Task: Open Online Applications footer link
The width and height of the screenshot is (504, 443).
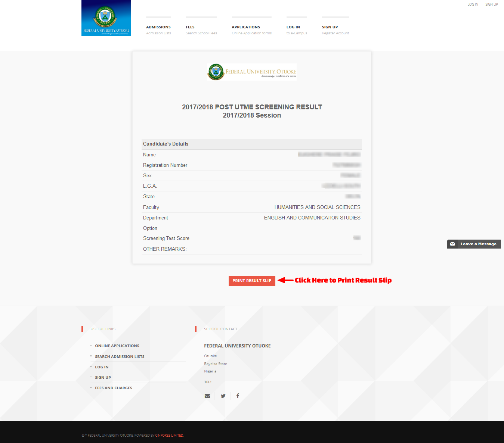Action: point(117,346)
